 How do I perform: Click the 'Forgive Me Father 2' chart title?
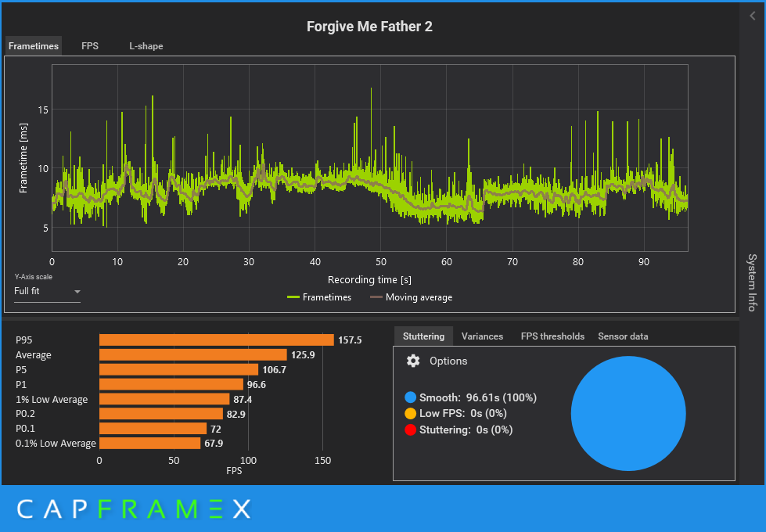pyautogui.click(x=369, y=27)
